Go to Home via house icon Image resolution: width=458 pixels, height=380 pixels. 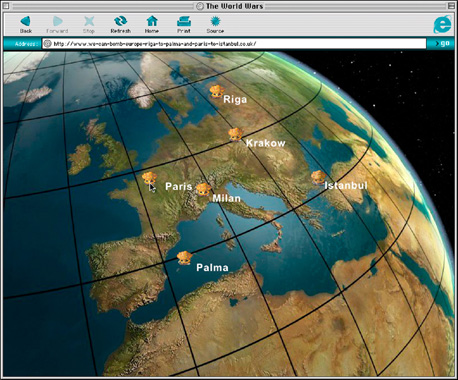(x=152, y=21)
